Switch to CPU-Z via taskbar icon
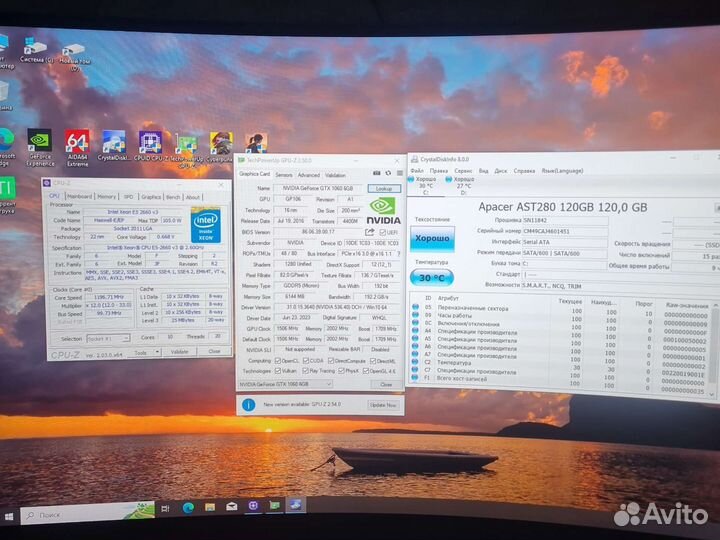Viewport: 720px width, 540px height. [253, 506]
